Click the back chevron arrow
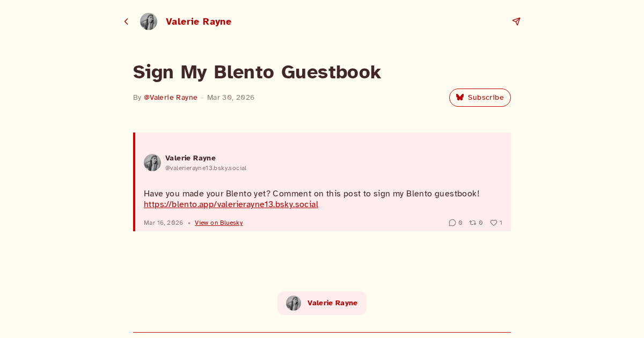Image resolution: width=644 pixels, height=338 pixels. point(126,21)
